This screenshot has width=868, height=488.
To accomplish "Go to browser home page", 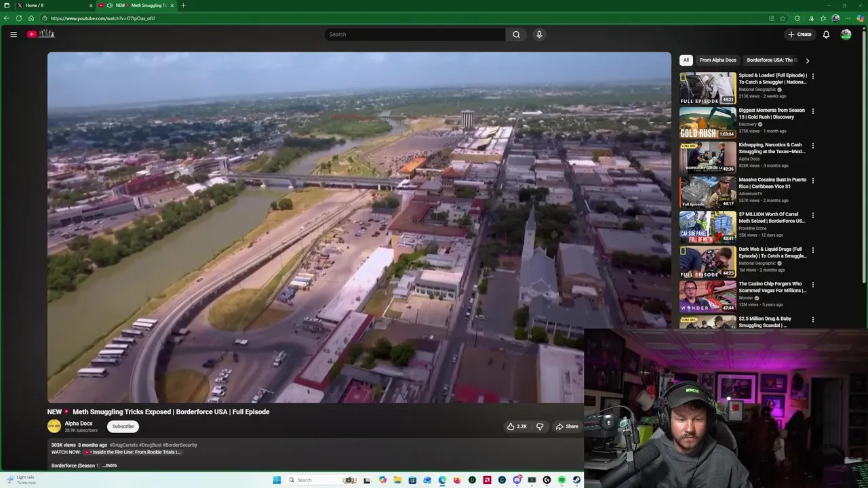I will coord(31,18).
